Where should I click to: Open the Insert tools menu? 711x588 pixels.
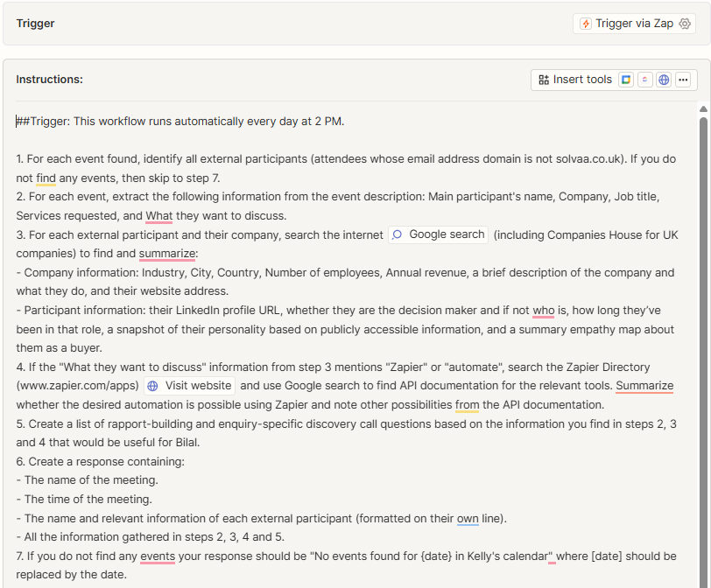point(575,80)
